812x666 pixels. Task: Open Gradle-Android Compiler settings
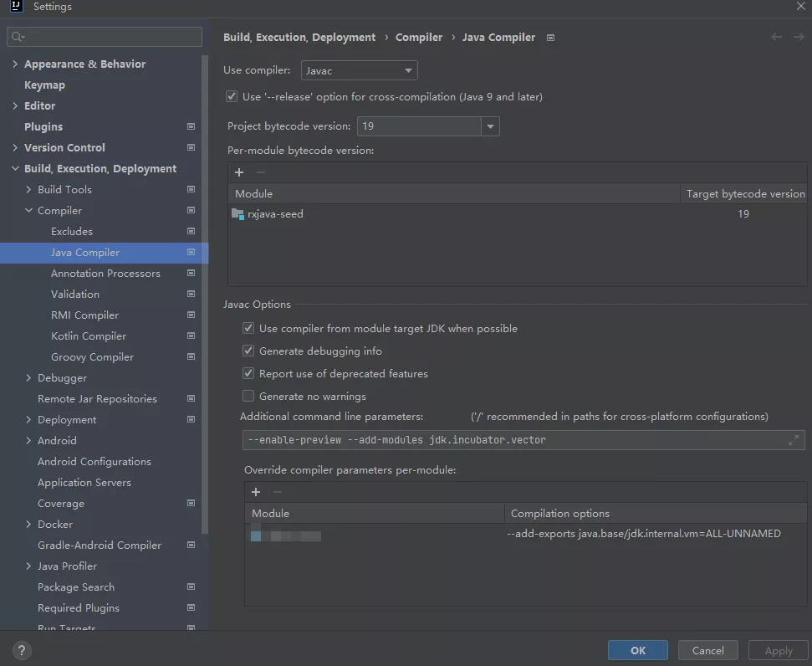point(100,546)
